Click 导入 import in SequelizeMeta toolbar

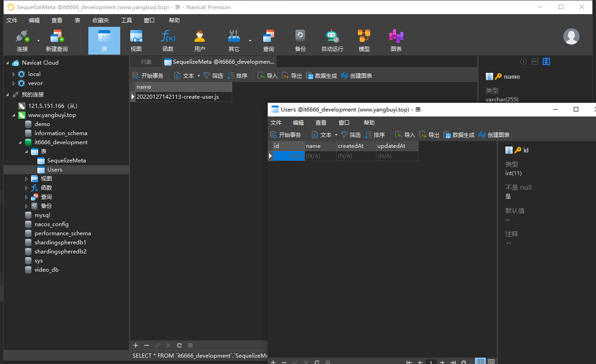[268, 76]
